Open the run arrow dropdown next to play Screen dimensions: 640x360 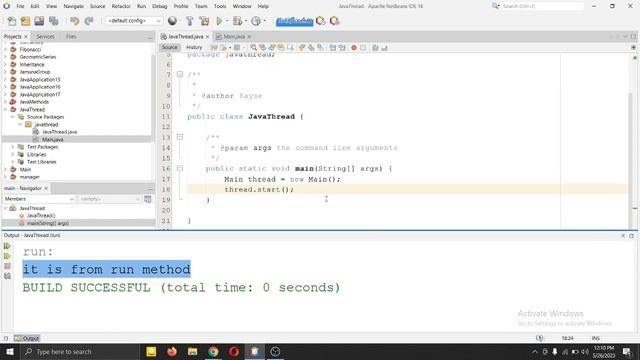click(x=227, y=21)
